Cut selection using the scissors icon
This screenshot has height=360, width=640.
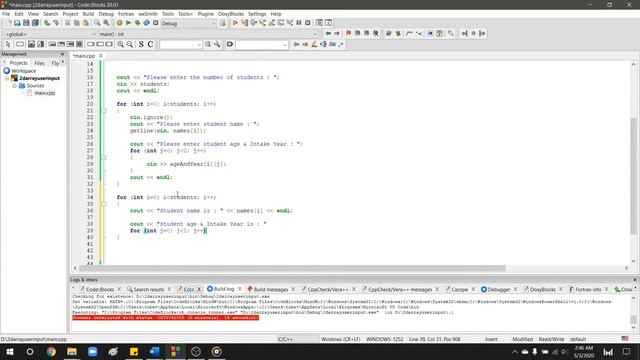point(67,23)
